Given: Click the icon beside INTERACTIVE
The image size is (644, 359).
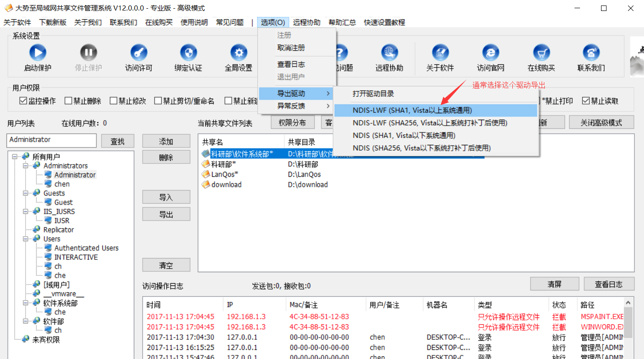Looking at the screenshot, I should (48, 257).
